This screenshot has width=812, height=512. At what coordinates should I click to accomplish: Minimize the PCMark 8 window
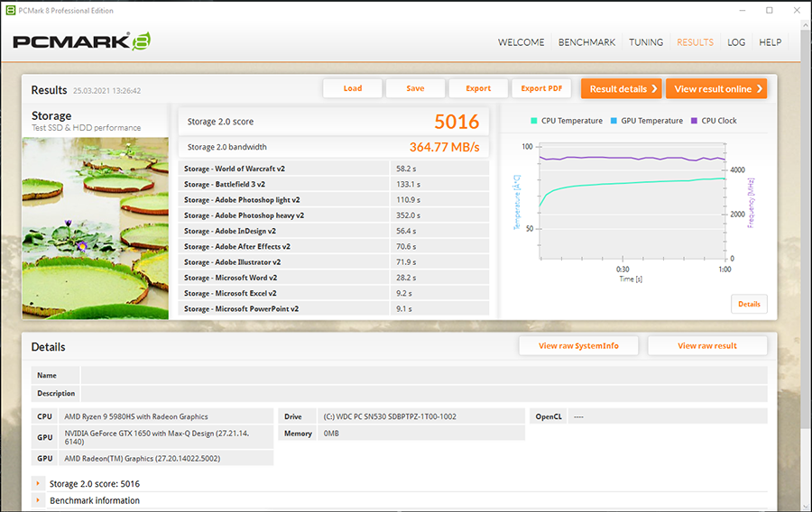(743, 10)
